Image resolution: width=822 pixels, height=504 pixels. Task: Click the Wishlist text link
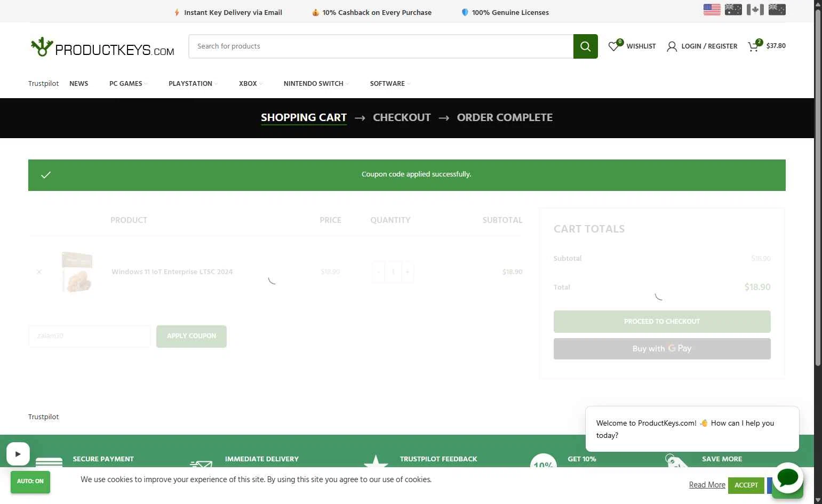641,46
